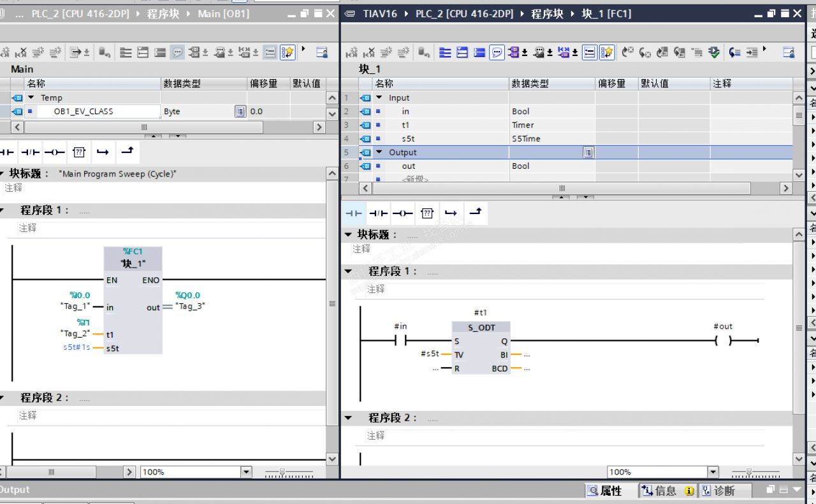Toggle tag information display in FC1 toolbar

pos(539,52)
